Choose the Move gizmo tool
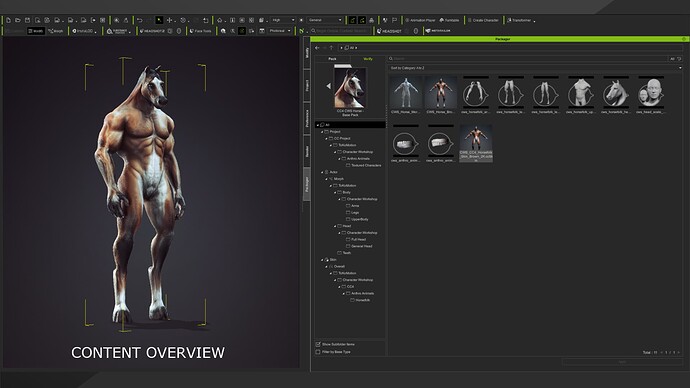Screen dimensions: 690x388 click(169, 20)
